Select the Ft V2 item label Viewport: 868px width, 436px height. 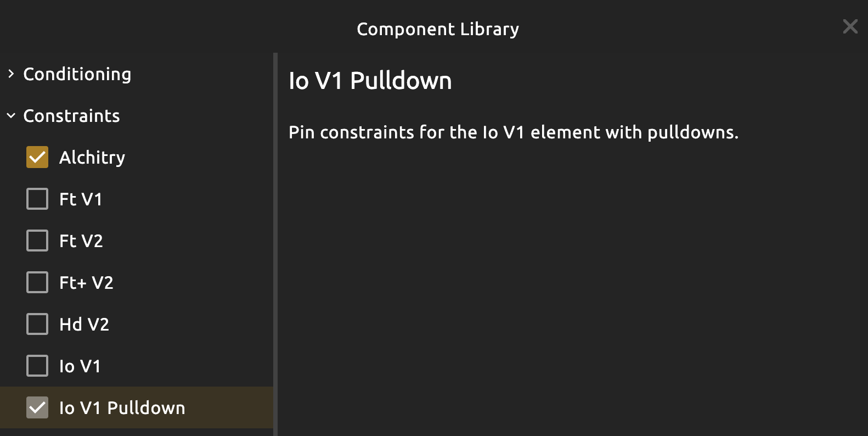(x=81, y=241)
